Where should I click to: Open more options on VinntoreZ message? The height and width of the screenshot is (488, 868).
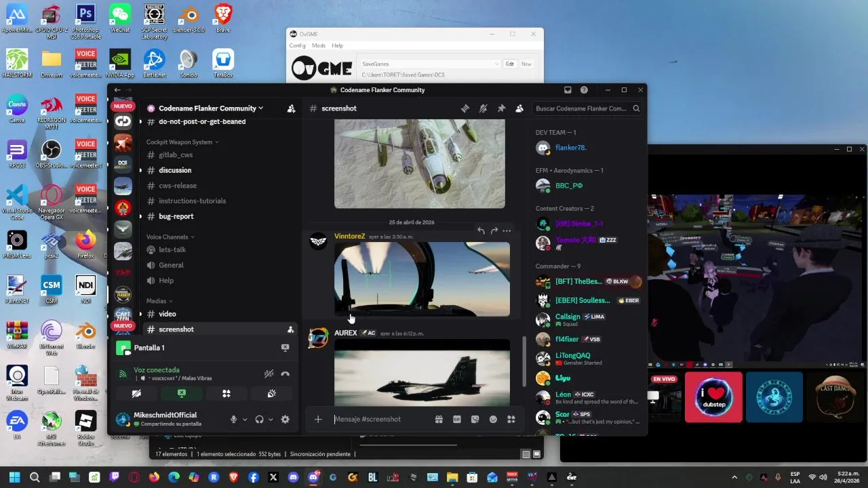(507, 231)
